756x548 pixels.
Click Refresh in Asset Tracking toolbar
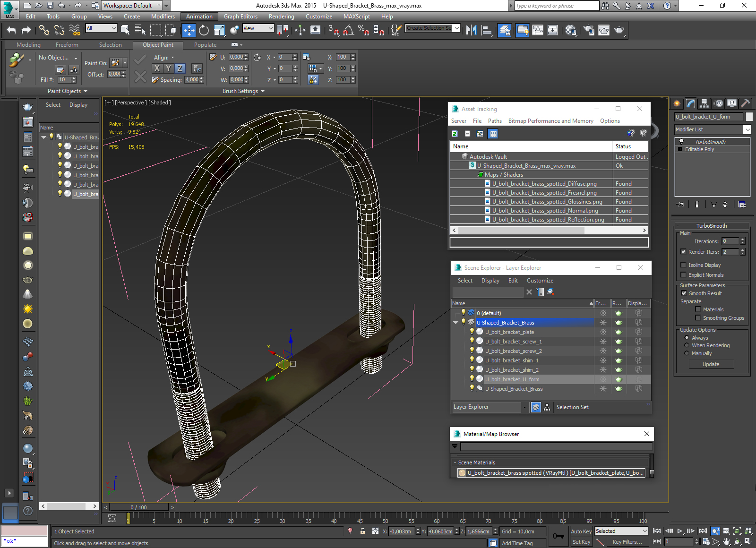coord(455,134)
